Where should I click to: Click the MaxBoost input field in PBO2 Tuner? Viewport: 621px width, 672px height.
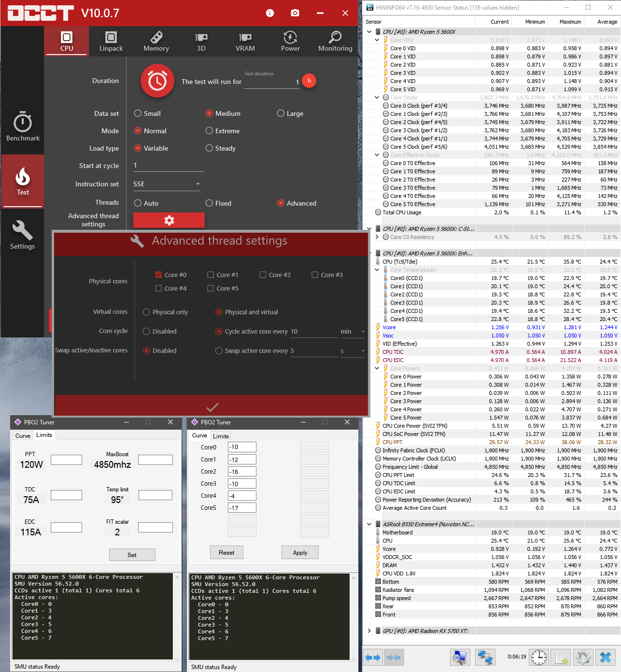(x=155, y=460)
